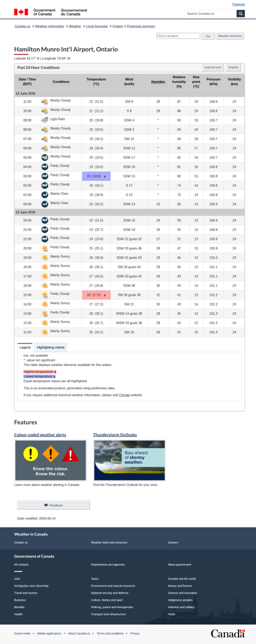Screen dimensions: 256x644
Task: Open Travel and tourism link
Action: click(x=26, y=593)
